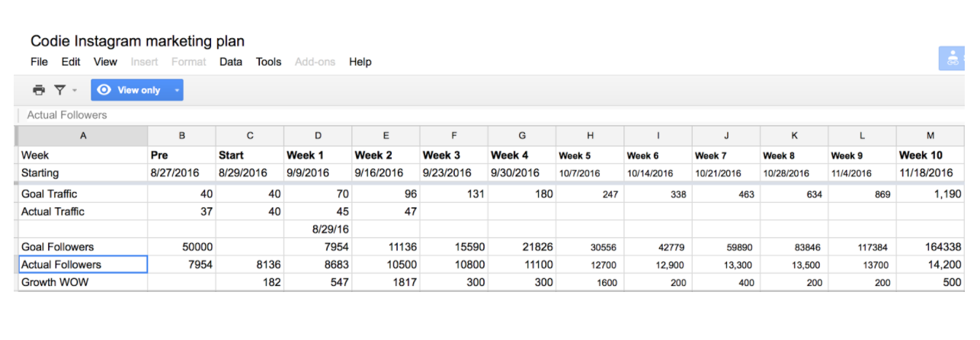Open the Data menu
Viewport: 980px width, 340px height.
coord(231,62)
